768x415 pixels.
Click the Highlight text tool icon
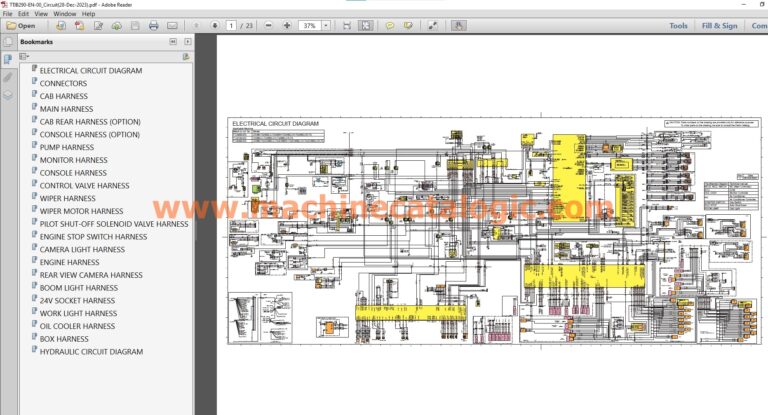coord(408,25)
